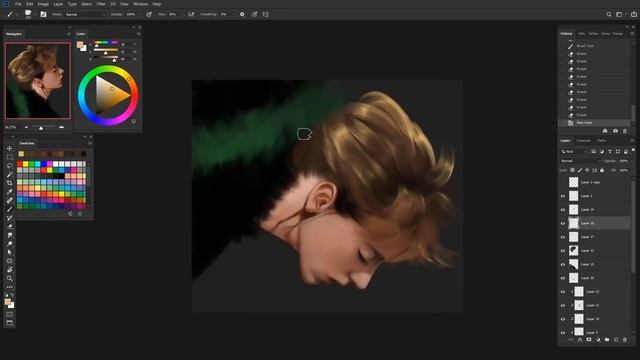Open the layer blend mode Normal dropdown
Image resolution: width=640 pixels, height=360 pixels.
580,161
